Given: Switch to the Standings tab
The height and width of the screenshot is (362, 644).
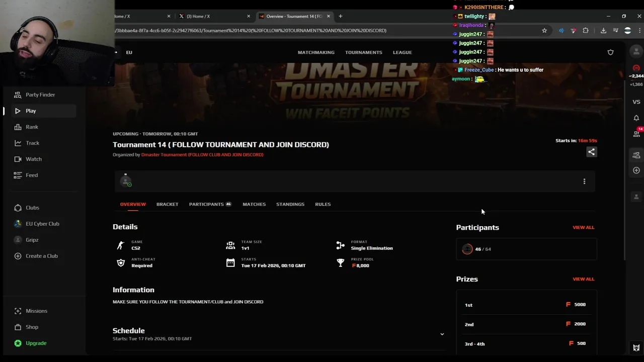Looking at the screenshot, I should point(290,204).
